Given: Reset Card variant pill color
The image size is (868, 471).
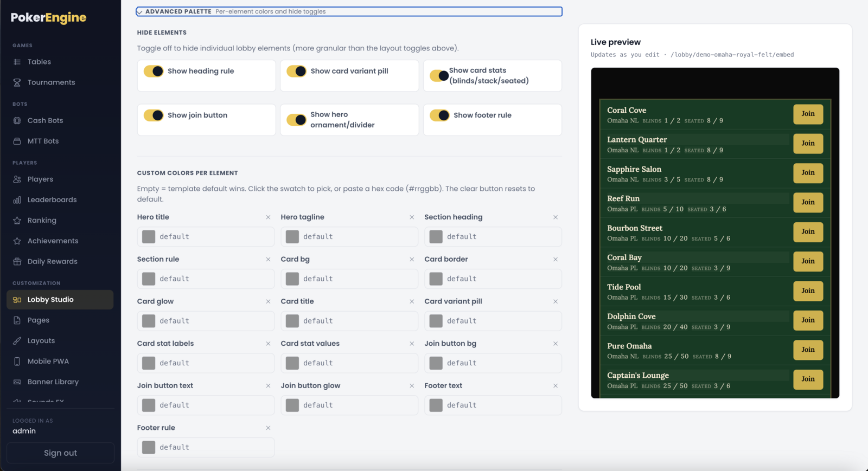Looking at the screenshot, I should (x=556, y=301).
